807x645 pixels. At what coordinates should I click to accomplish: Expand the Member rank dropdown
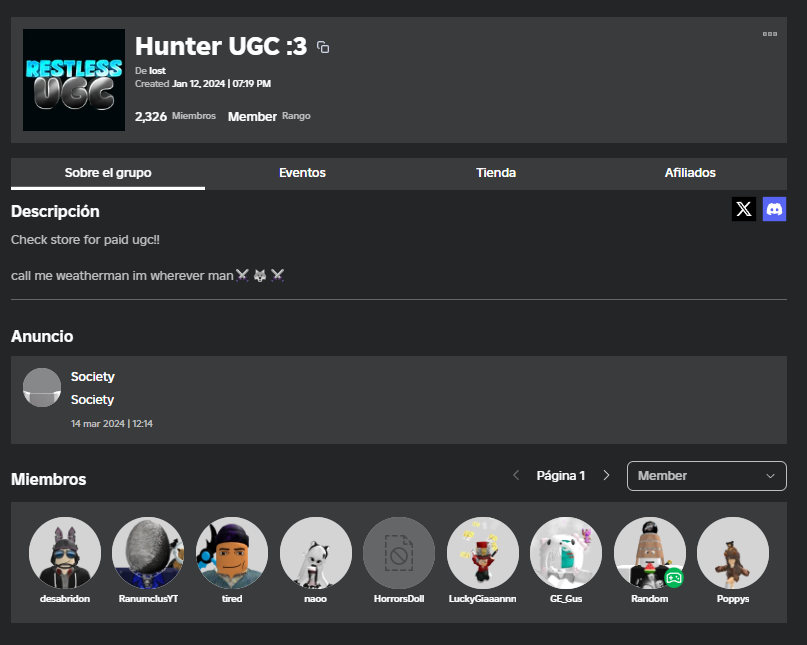pos(707,476)
